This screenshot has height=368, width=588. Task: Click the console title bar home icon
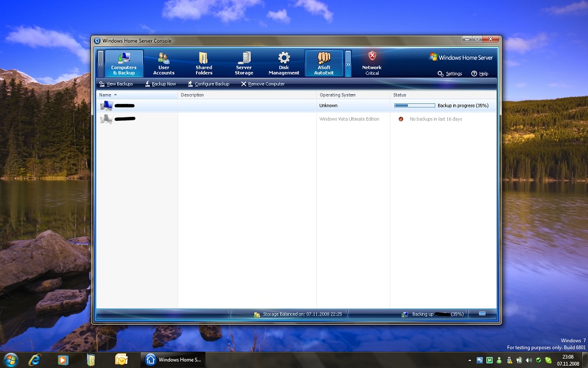[x=97, y=40]
